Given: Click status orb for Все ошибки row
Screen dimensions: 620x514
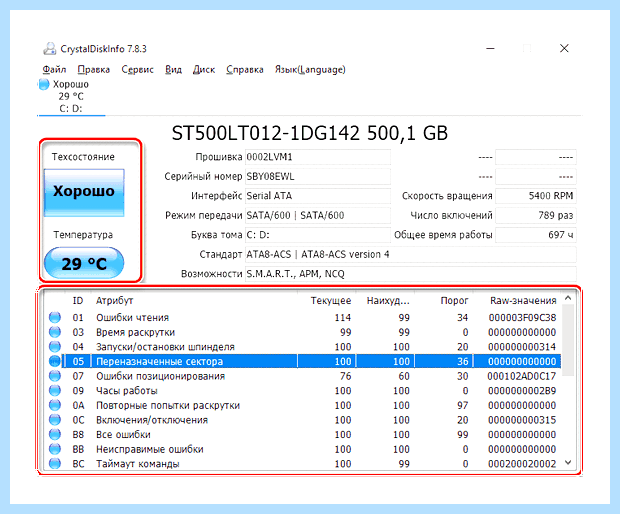Looking at the screenshot, I should [55, 435].
